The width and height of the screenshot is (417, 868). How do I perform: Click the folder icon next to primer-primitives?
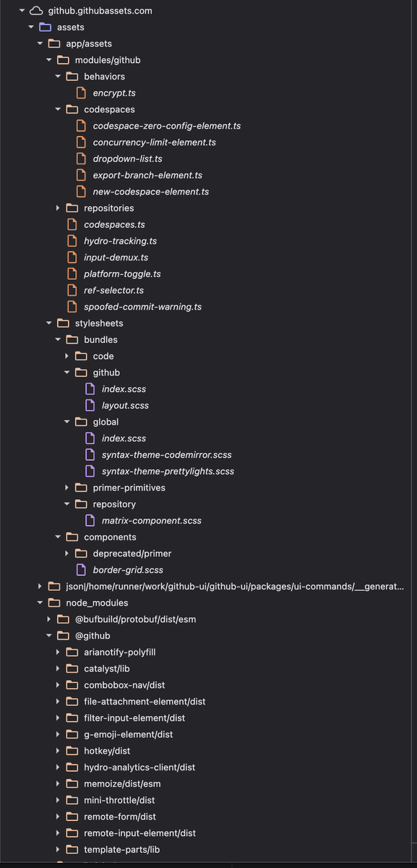[81, 488]
